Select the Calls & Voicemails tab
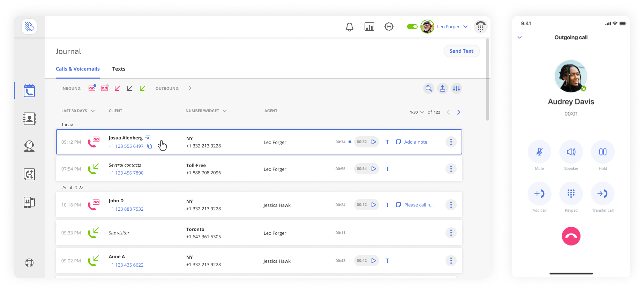 78,69
